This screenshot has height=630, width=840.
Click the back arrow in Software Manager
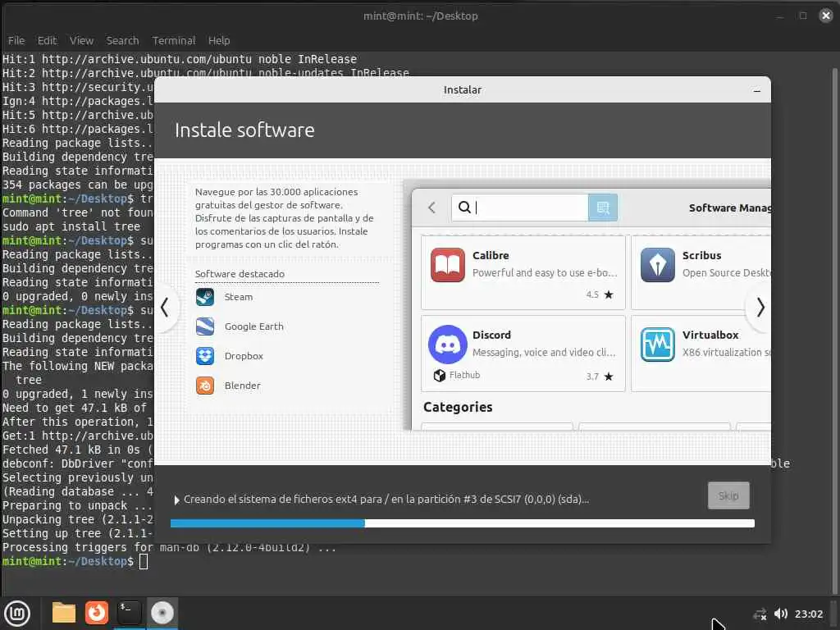click(431, 208)
